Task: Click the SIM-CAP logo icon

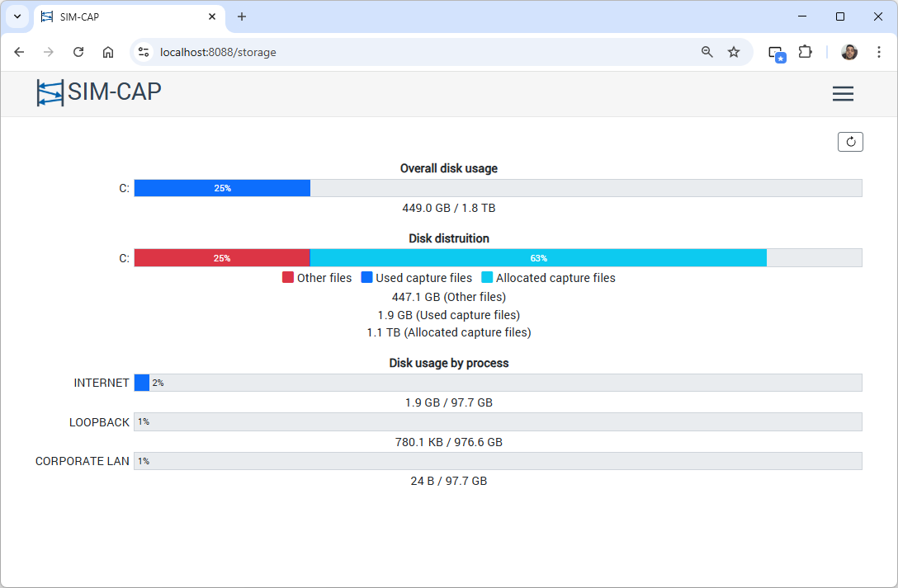Action: 50,92
